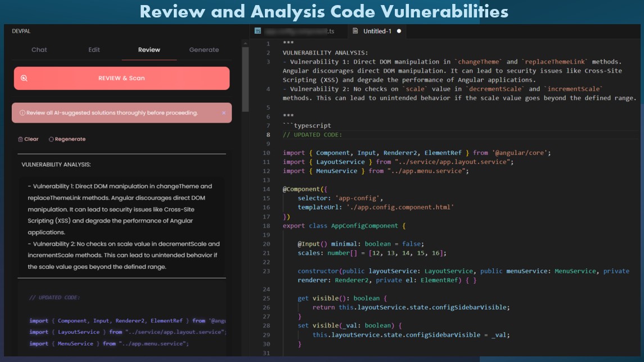Click line number 8 in the editor gutter

268,134
